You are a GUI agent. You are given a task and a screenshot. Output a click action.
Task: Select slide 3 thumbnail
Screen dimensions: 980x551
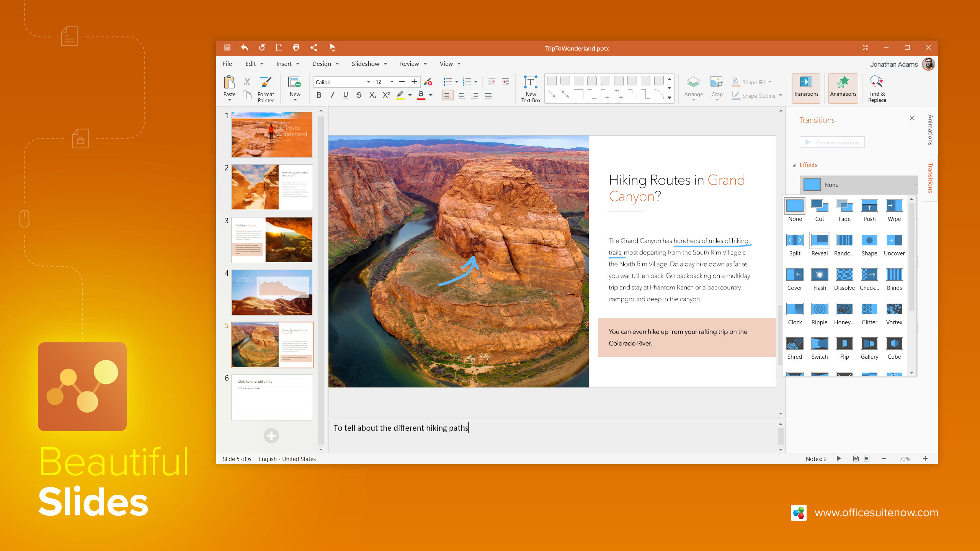click(272, 240)
